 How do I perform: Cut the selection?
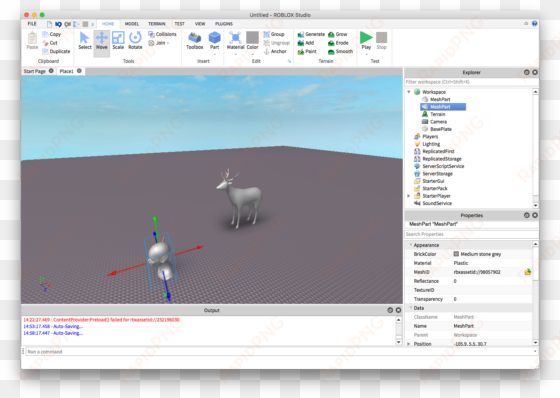50,43
